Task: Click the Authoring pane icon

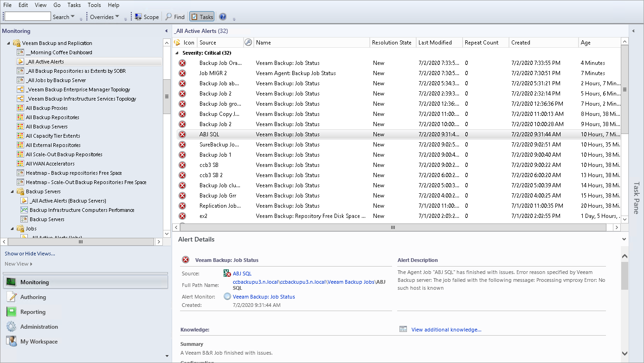Action: (12, 297)
